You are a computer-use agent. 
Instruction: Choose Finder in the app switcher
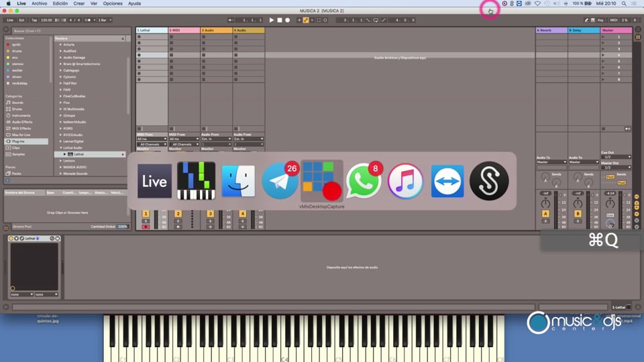pyautogui.click(x=238, y=181)
